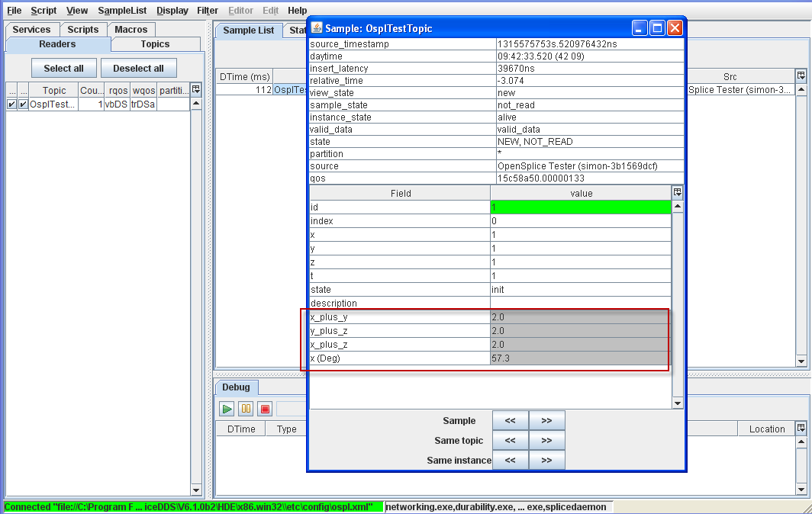Select the OsplTest... topic row in Readers
812x514 pixels.
(x=98, y=104)
